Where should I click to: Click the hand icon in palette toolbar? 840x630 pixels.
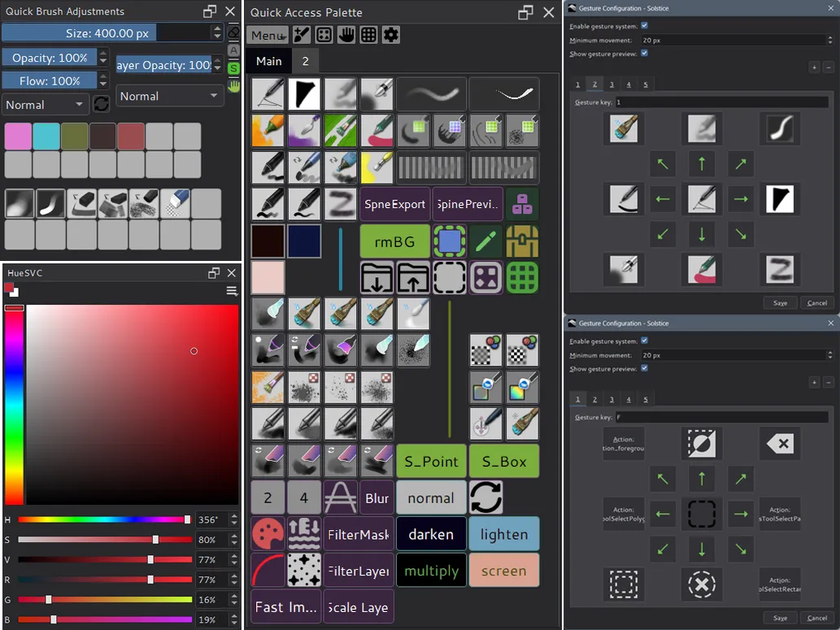click(x=346, y=35)
